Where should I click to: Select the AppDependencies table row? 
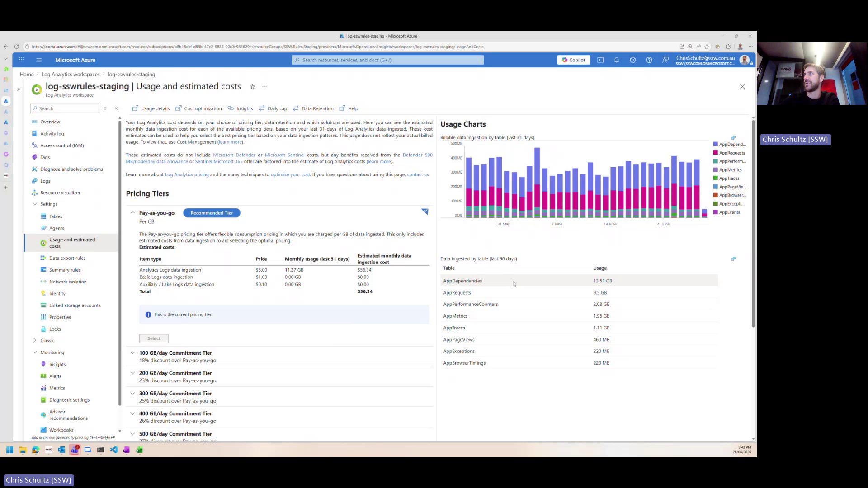pyautogui.click(x=579, y=281)
